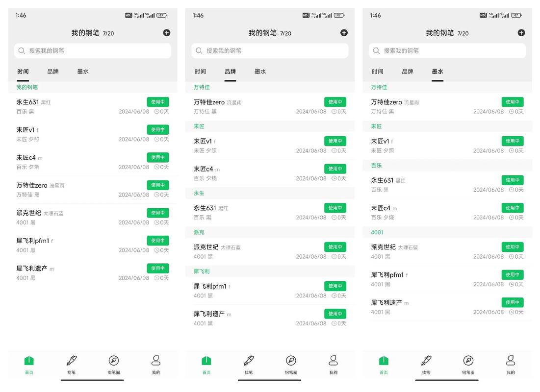Screen dimensions: 540x392
Task: Switch to the 墨水 tab
Action: point(437,71)
